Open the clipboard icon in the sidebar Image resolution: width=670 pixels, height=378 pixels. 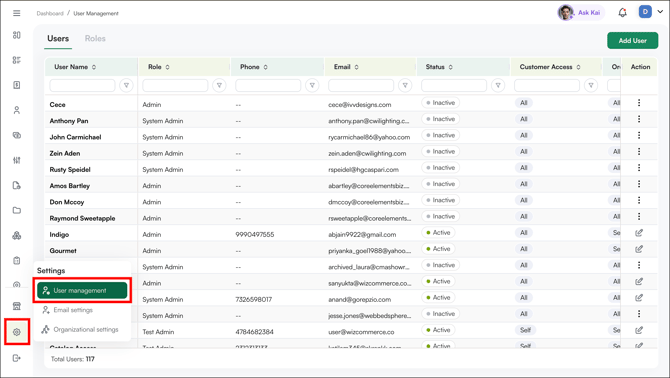17,261
